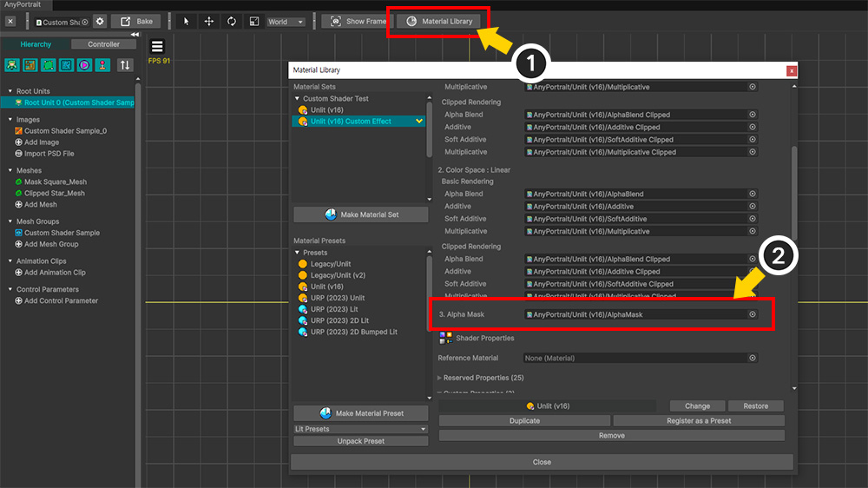Click the Remove button
Screen dimensions: 868x488
[612, 435]
